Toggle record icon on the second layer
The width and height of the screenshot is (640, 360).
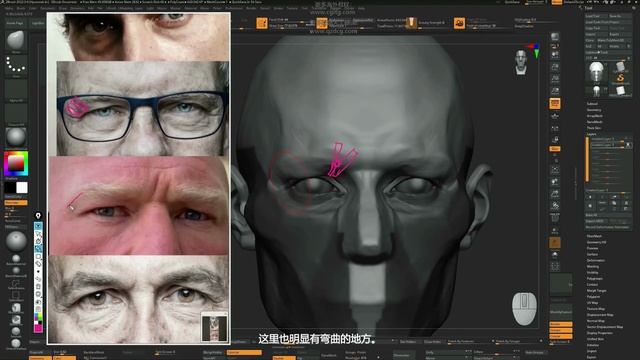pos(629,145)
